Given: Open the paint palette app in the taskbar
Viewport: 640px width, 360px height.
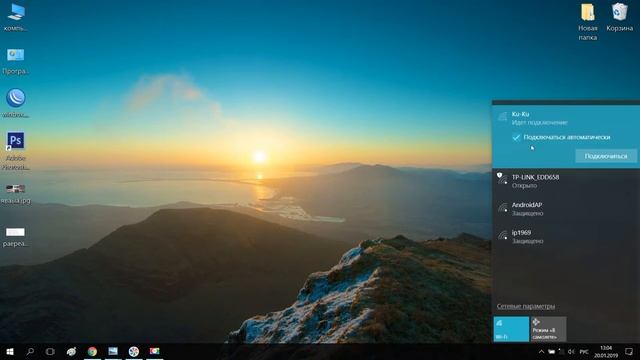Looking at the screenshot, I should point(71,351).
